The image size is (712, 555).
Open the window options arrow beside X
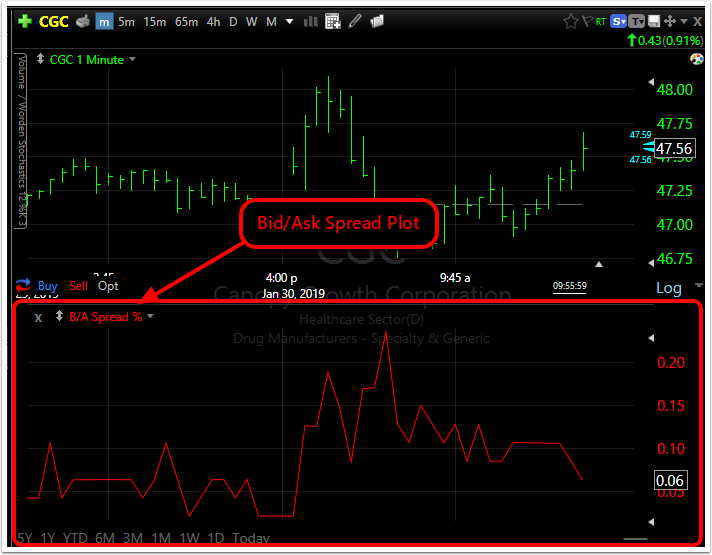point(684,21)
